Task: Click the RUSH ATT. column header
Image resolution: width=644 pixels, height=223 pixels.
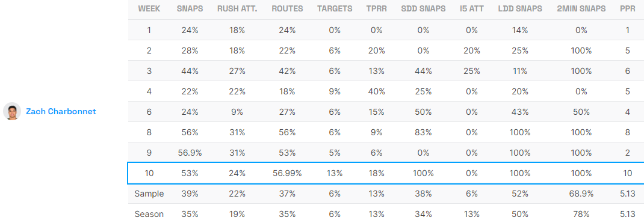Action: tap(237, 9)
